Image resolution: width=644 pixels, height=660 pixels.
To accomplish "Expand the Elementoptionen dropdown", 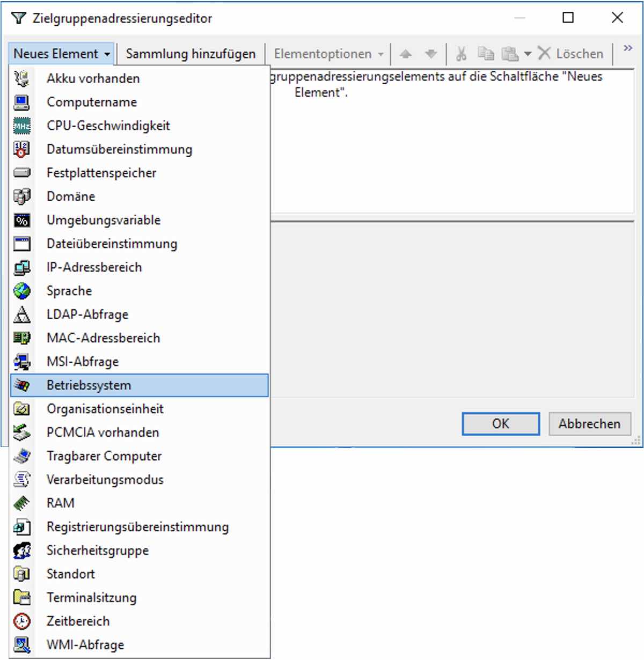I will 328,54.
